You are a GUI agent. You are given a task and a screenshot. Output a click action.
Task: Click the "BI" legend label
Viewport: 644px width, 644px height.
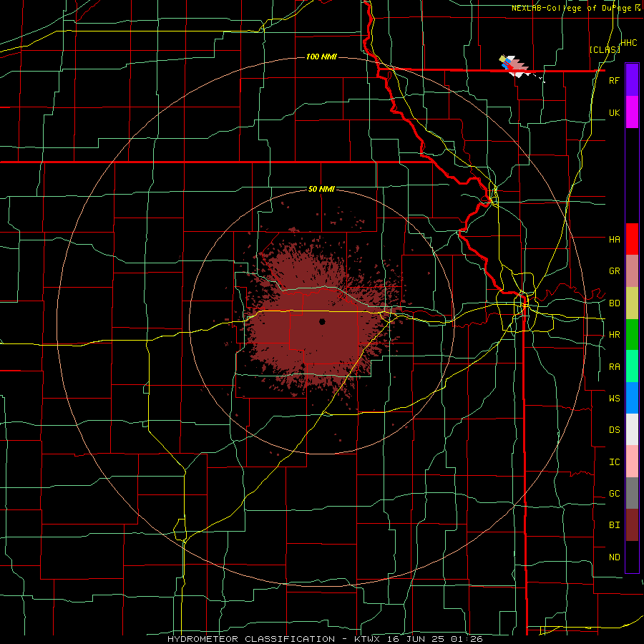614,525
